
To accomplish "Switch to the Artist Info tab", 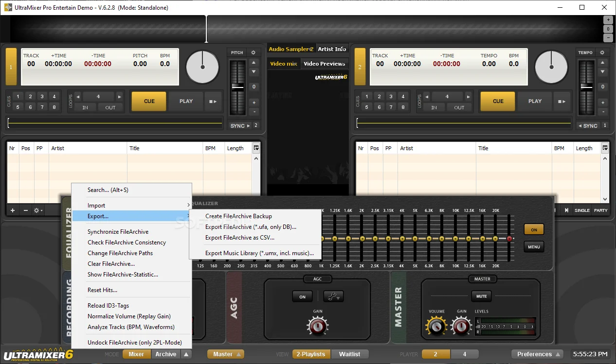I will [x=332, y=49].
